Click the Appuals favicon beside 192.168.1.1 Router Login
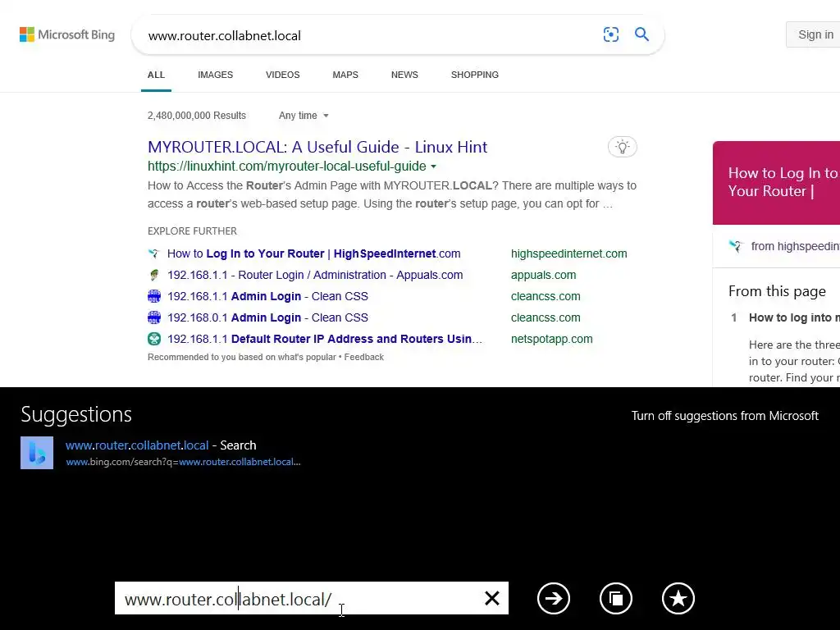840x630 pixels. coord(153,275)
